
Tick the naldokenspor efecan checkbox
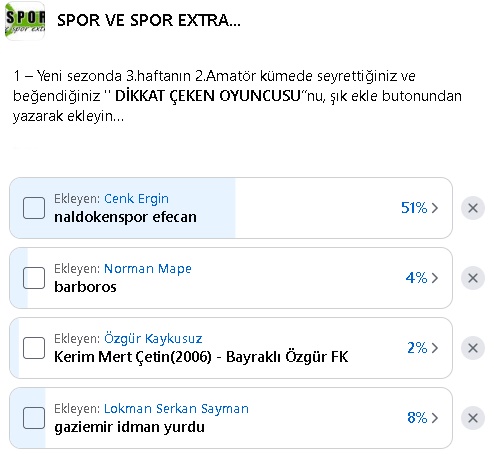[34, 208]
